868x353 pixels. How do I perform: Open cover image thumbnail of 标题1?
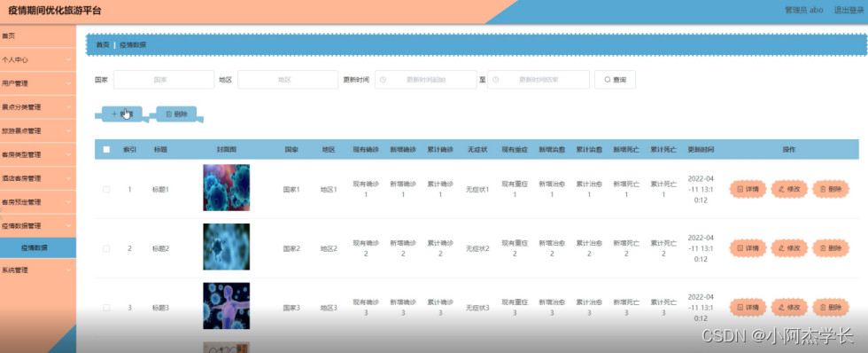227,187
